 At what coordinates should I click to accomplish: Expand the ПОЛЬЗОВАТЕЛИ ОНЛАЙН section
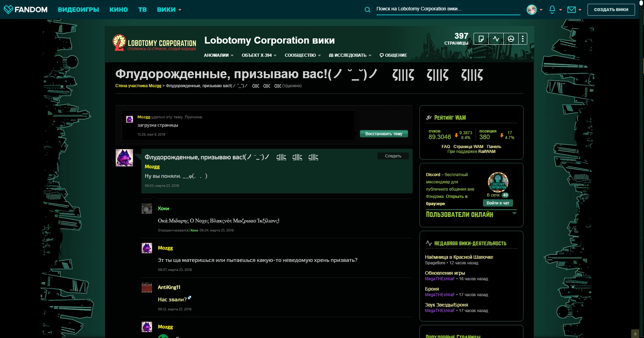(514, 213)
